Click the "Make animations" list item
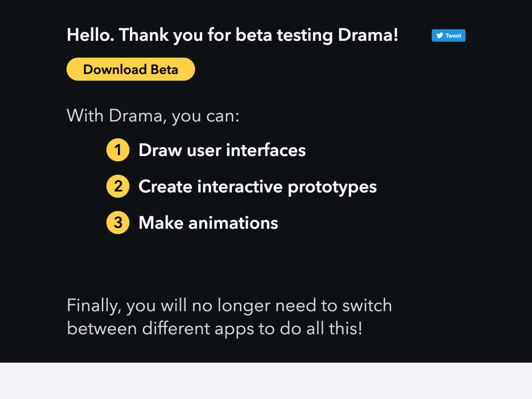This screenshot has height=399, width=532. coord(208,223)
